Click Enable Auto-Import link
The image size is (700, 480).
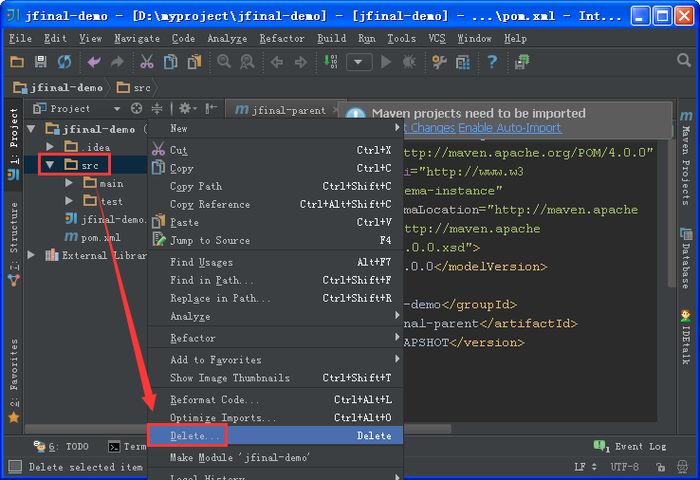509,128
